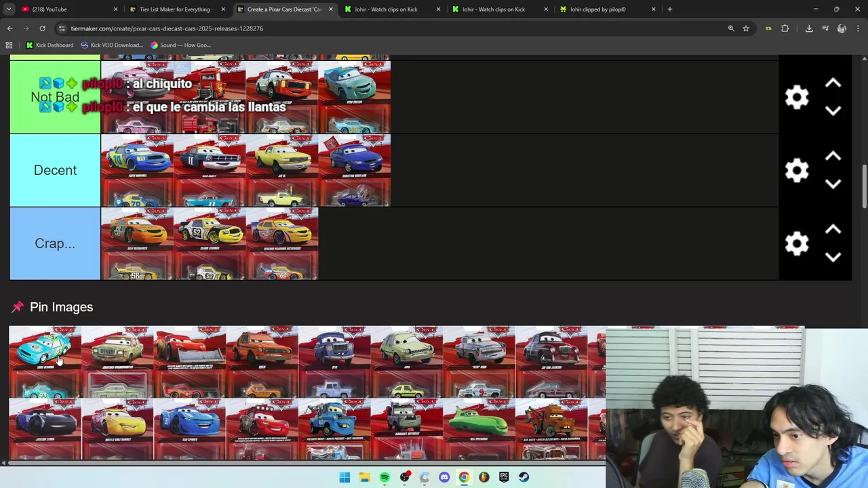Switch to lohir clipped by pilopl0 tab

[607, 9]
